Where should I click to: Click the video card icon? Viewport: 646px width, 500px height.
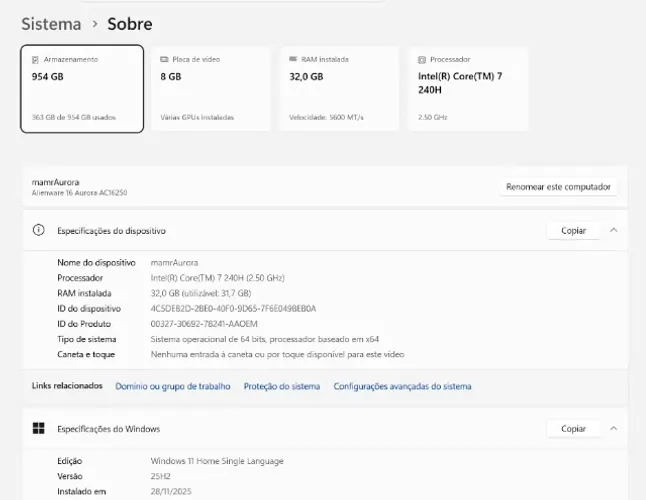pyautogui.click(x=164, y=59)
